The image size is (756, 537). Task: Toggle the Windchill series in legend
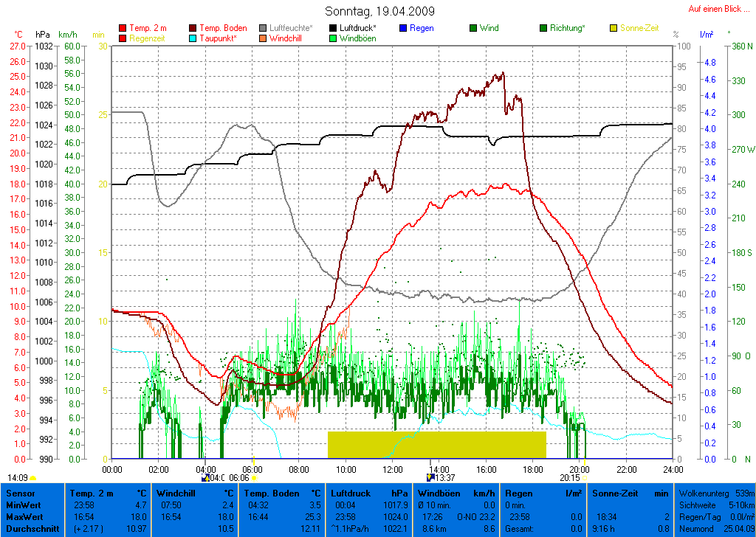point(285,38)
